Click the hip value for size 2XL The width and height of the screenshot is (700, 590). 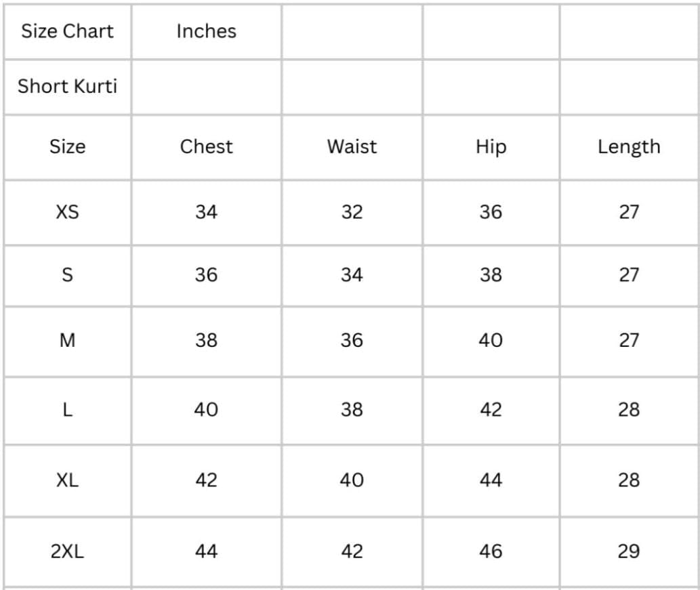coord(491,551)
